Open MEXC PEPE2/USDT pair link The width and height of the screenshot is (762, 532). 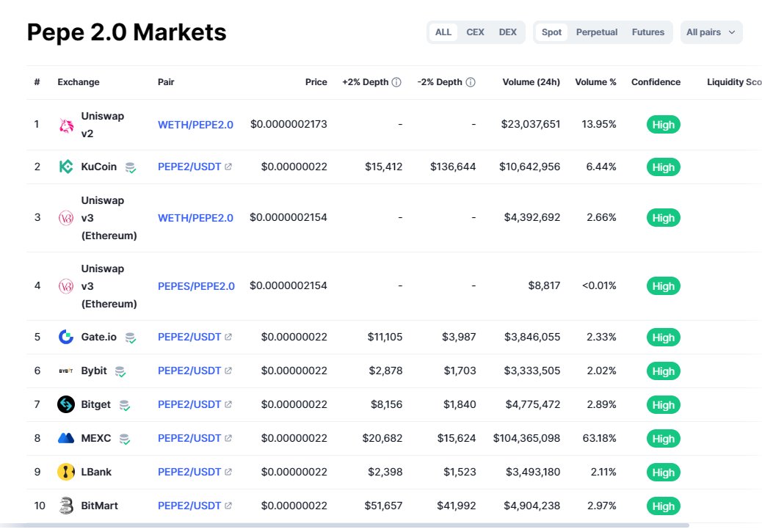click(x=189, y=438)
